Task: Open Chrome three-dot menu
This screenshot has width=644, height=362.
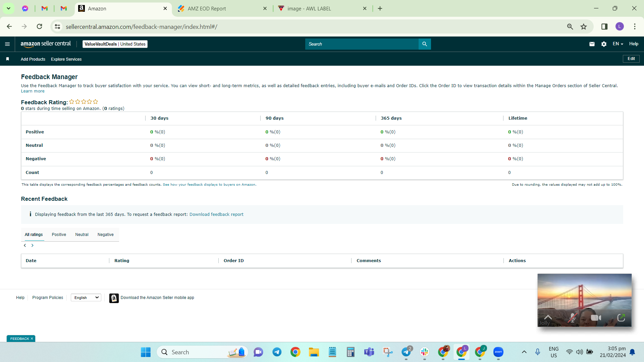Action: point(635,26)
